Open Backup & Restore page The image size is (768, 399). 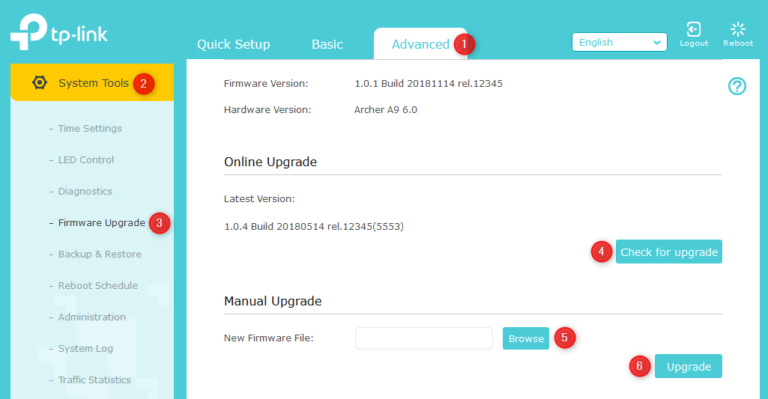(x=99, y=254)
